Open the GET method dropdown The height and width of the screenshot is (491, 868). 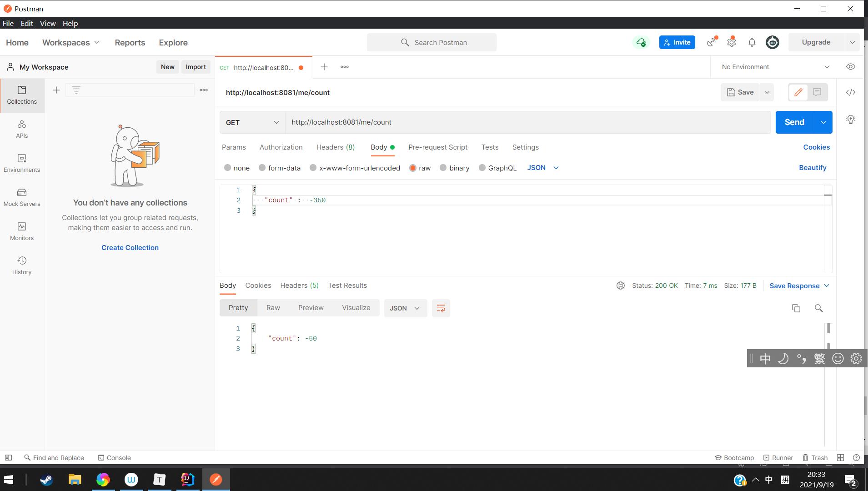252,122
